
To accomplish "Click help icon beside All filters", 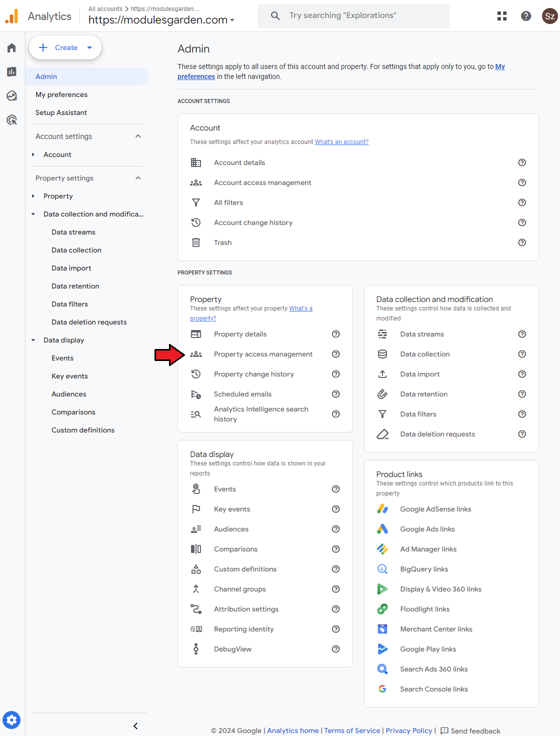I will 522,202.
